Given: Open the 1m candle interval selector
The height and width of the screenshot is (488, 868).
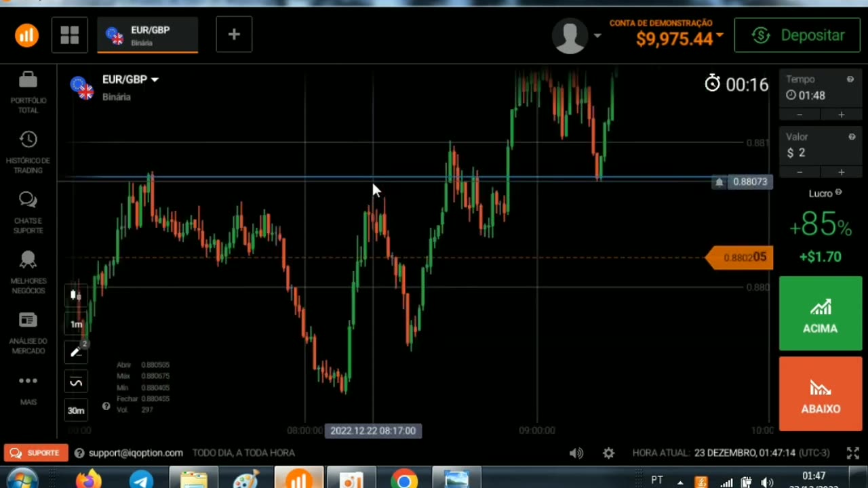Looking at the screenshot, I should [76, 324].
